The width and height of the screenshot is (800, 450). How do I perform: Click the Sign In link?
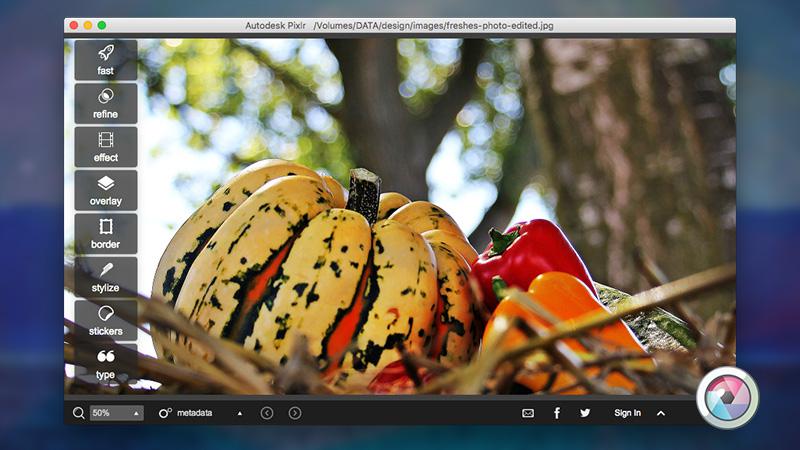pos(628,413)
